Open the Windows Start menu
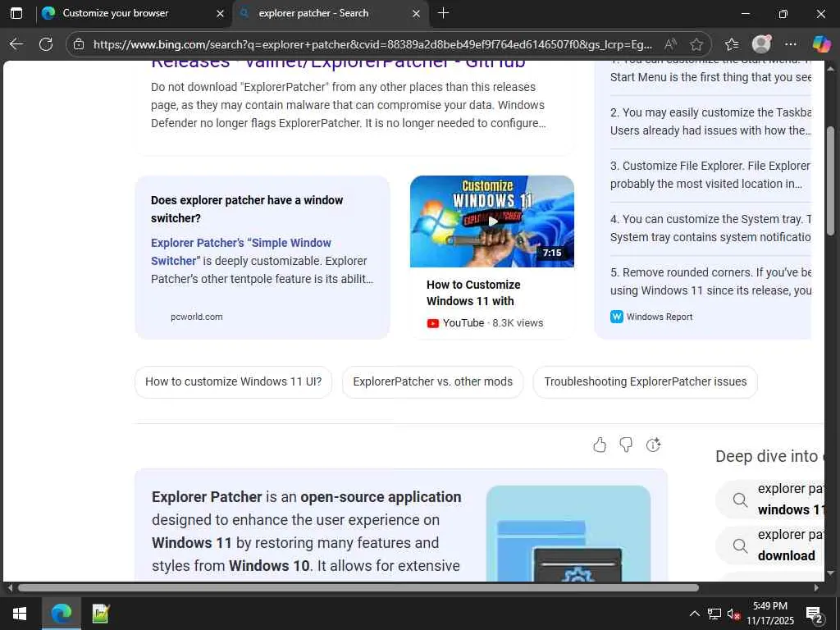This screenshot has height=630, width=840. tap(20, 614)
